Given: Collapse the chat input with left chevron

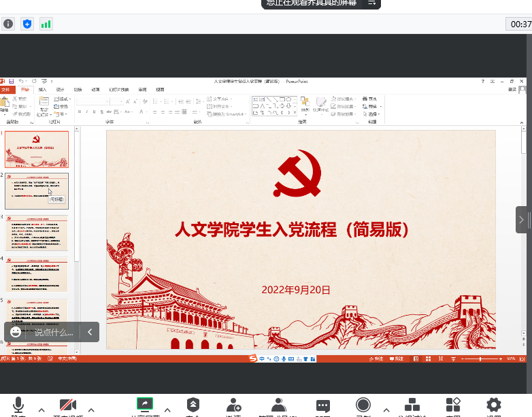Looking at the screenshot, I should 90,332.
